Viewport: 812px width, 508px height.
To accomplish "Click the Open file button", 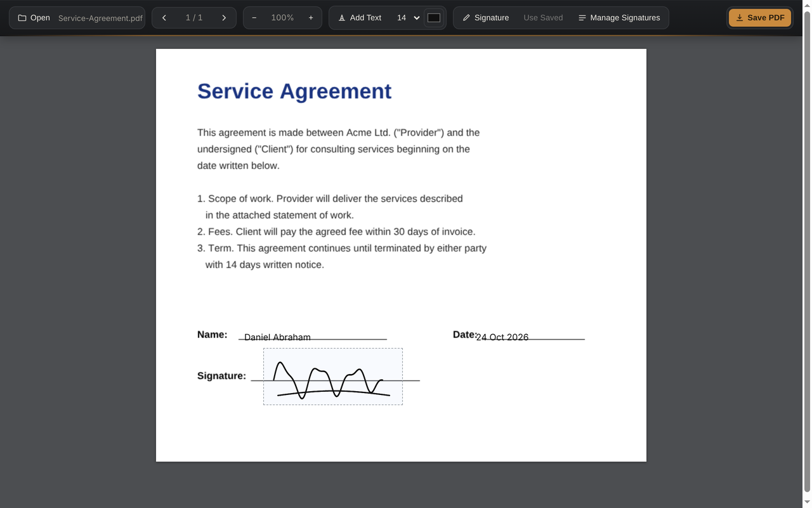I will 34,18.
